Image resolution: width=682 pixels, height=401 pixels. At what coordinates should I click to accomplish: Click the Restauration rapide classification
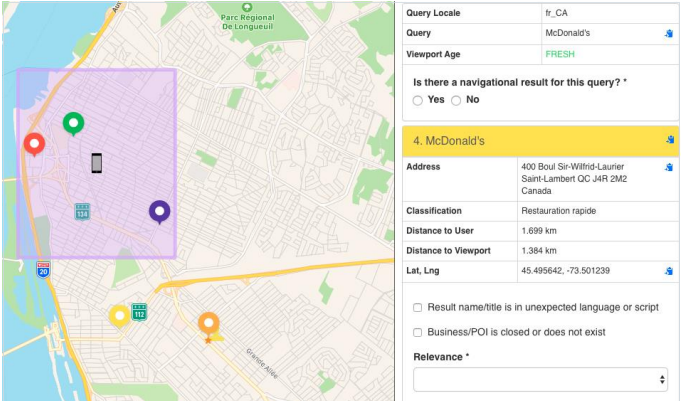coord(558,211)
